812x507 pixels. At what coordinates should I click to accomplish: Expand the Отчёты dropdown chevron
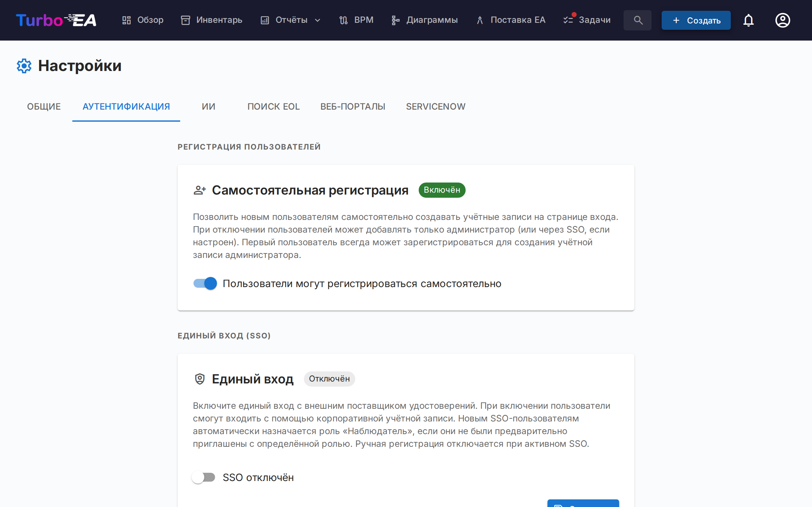click(x=318, y=20)
